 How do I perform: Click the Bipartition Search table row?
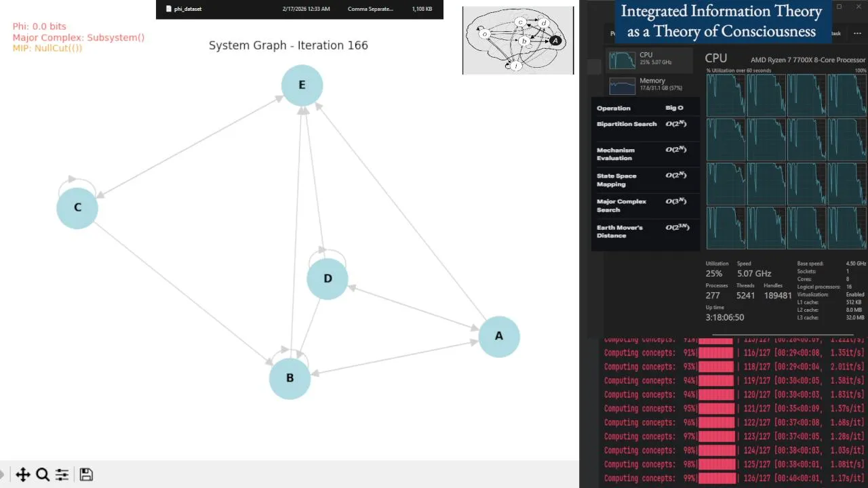point(644,125)
